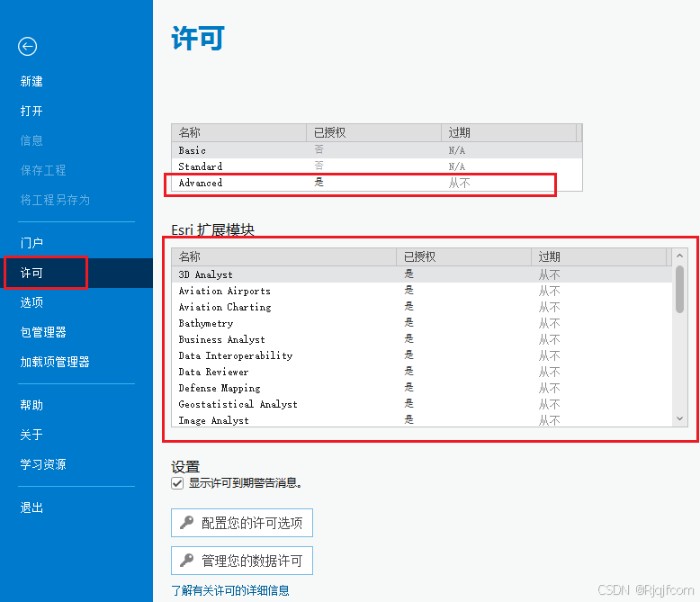Toggle 显示许可到期警告消息 checkbox
Viewport: 700px width, 602px height.
pos(177,483)
